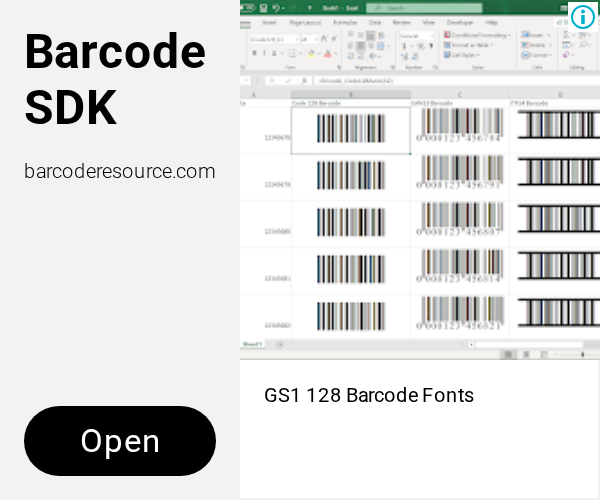Click the red Font Color icon
This screenshot has height=500, width=600.
pyautogui.click(x=328, y=54)
